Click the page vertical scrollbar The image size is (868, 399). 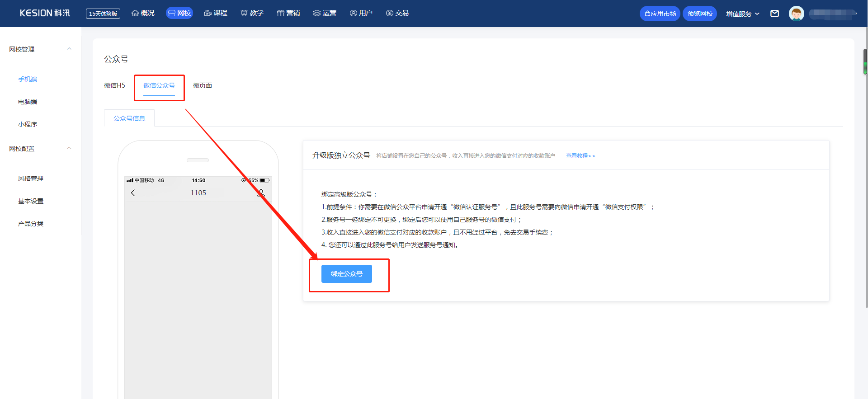click(x=865, y=61)
